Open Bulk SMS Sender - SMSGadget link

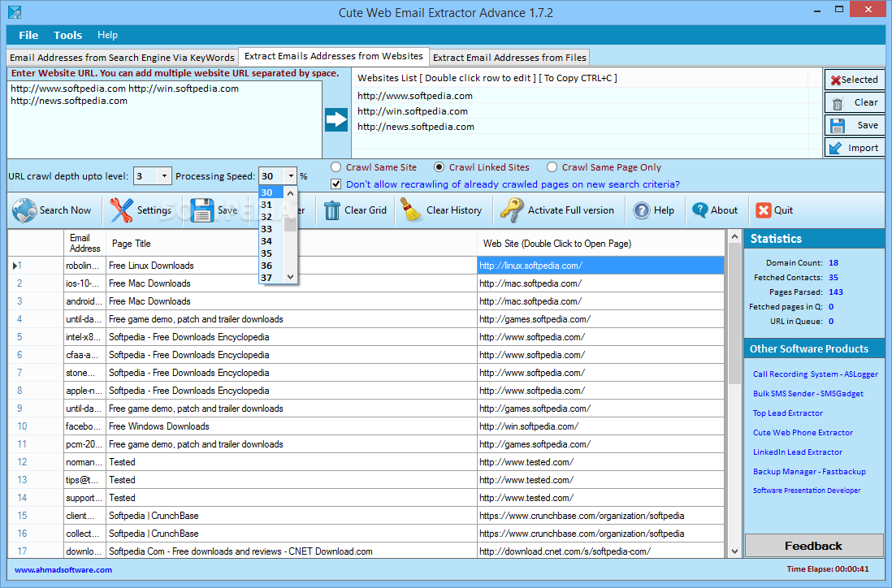(x=808, y=394)
